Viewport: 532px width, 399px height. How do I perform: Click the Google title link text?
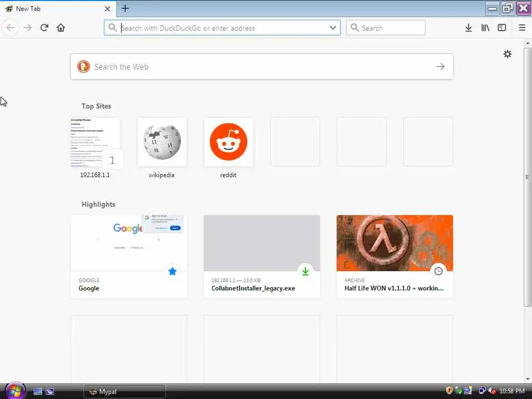click(89, 288)
